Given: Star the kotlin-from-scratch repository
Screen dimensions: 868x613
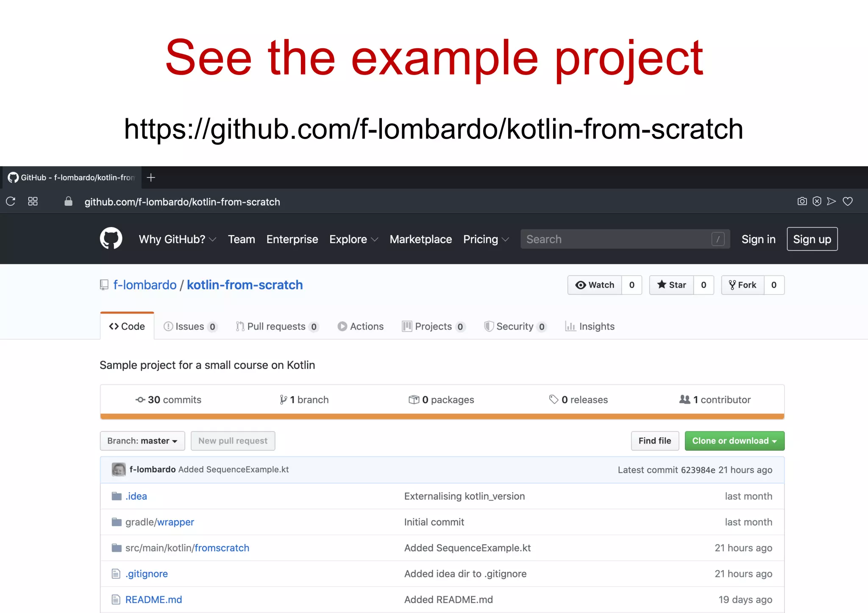Looking at the screenshot, I should coord(672,285).
